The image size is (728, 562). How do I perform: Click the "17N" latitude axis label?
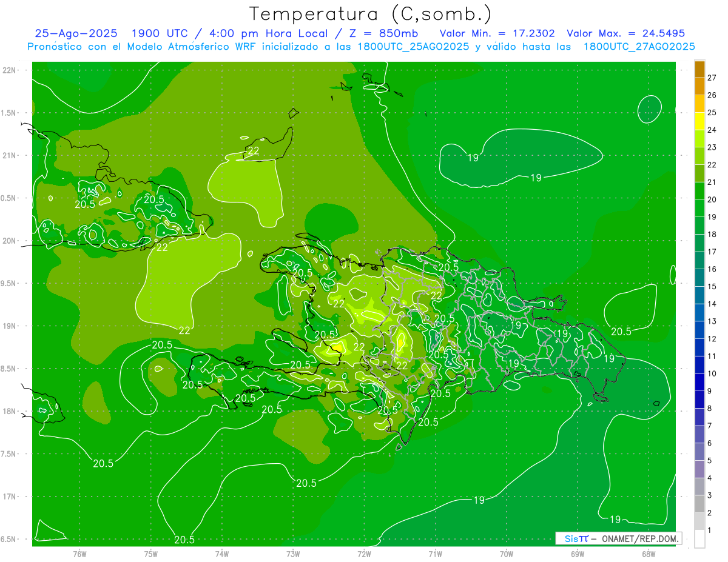tap(8, 497)
